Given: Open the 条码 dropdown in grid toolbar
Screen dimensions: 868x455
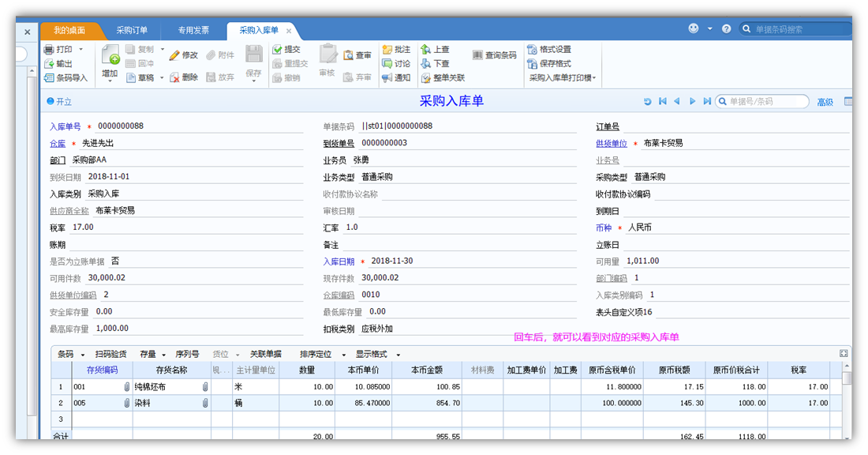Looking at the screenshot, I should pyautogui.click(x=83, y=355).
